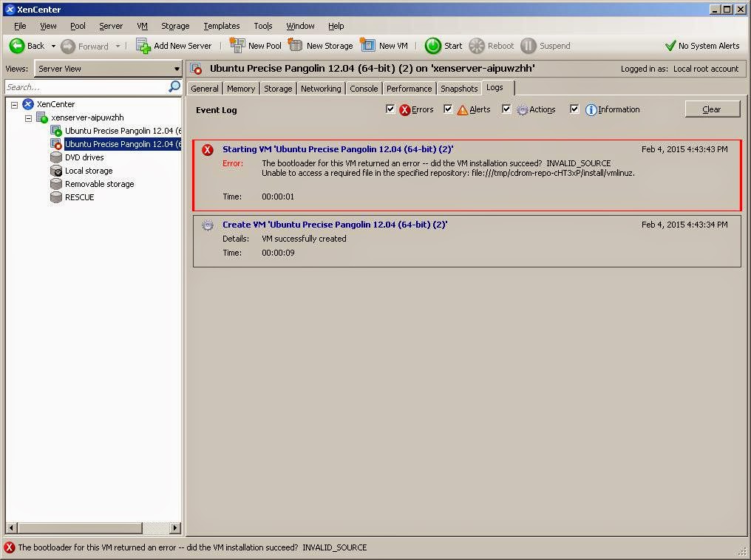The width and height of the screenshot is (751, 560).
Task: Click the grey Forward arrow icon
Action: click(68, 46)
